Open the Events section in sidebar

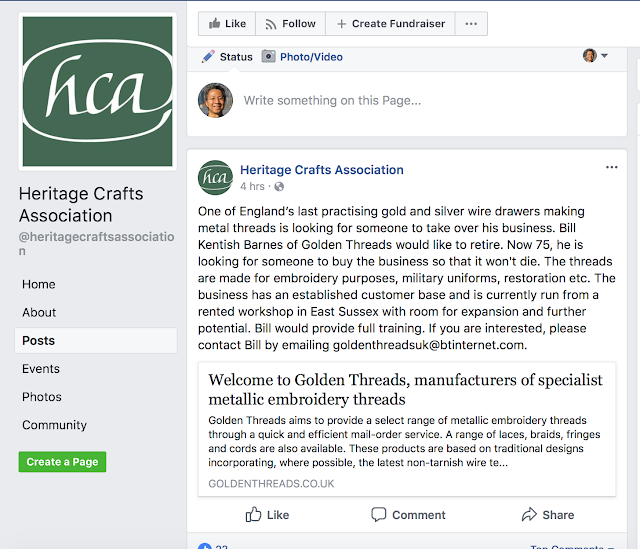pyautogui.click(x=41, y=369)
